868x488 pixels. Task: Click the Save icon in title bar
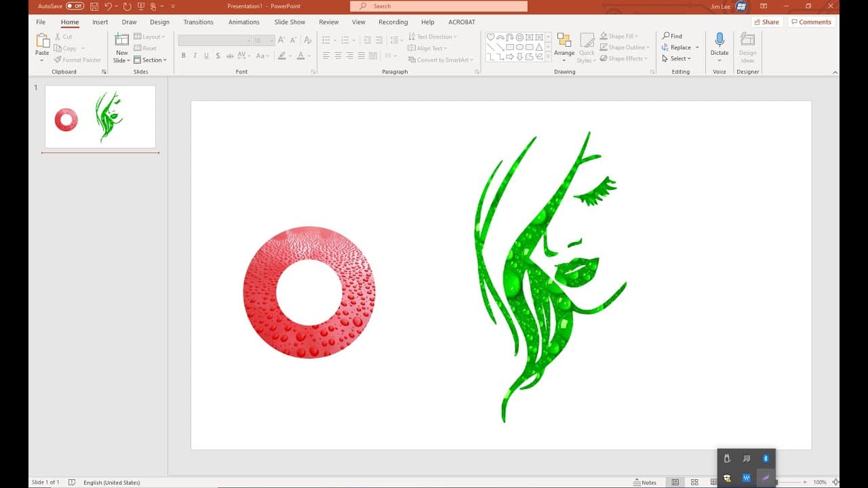pos(94,6)
